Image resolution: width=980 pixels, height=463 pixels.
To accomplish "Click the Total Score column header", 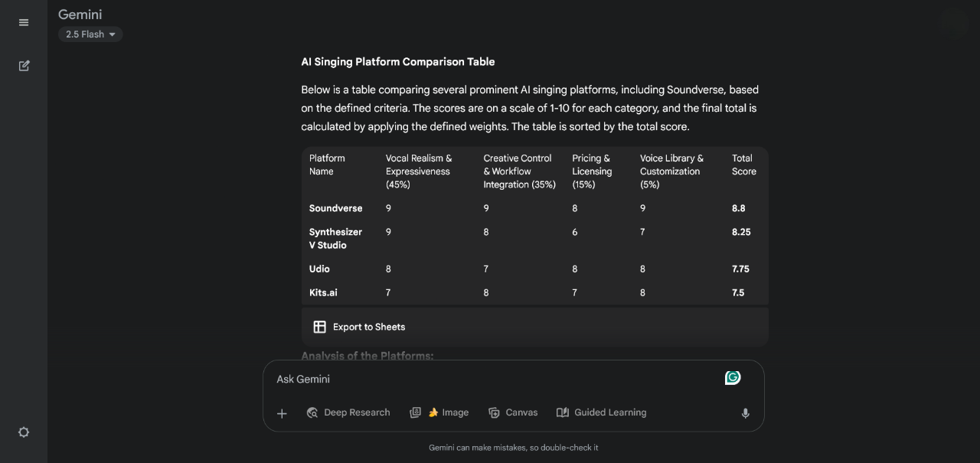I will tap(744, 165).
